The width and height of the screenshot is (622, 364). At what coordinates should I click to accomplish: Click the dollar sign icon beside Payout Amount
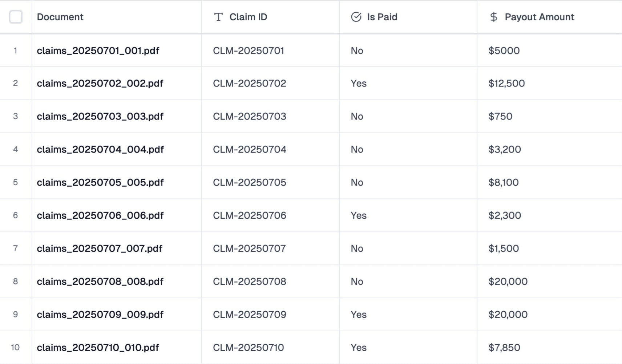tap(493, 17)
